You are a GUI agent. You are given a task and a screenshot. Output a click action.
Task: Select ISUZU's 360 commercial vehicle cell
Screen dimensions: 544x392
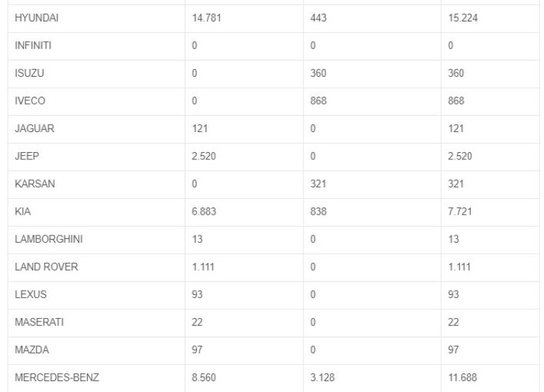point(318,73)
